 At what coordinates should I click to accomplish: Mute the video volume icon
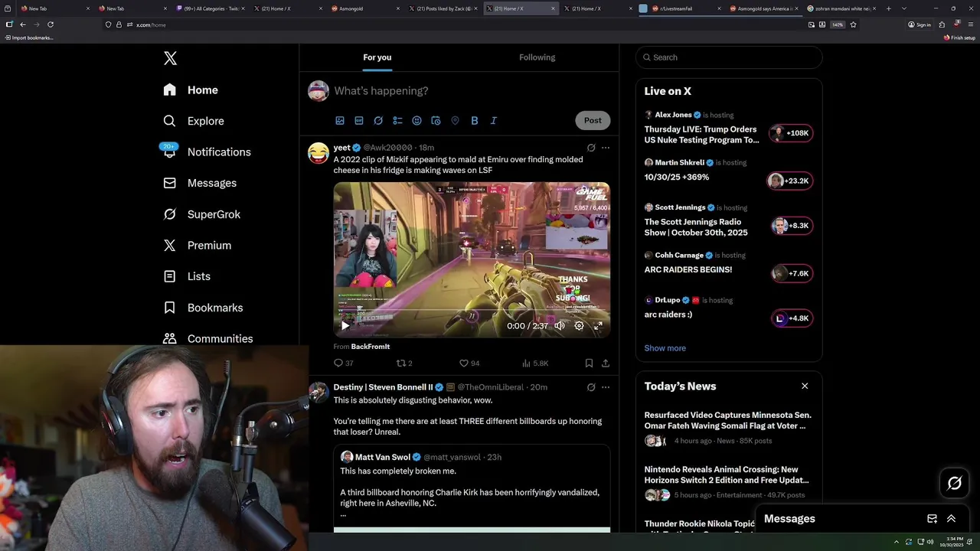tap(560, 325)
